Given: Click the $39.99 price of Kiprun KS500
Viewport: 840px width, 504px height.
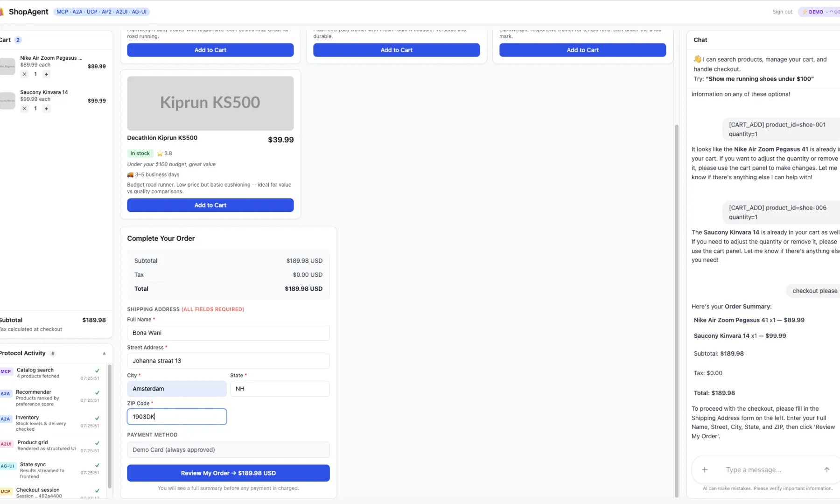Looking at the screenshot, I should click(281, 140).
